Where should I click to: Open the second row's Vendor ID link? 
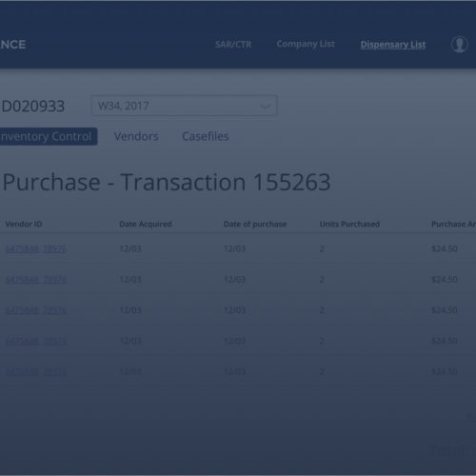pyautogui.click(x=36, y=280)
